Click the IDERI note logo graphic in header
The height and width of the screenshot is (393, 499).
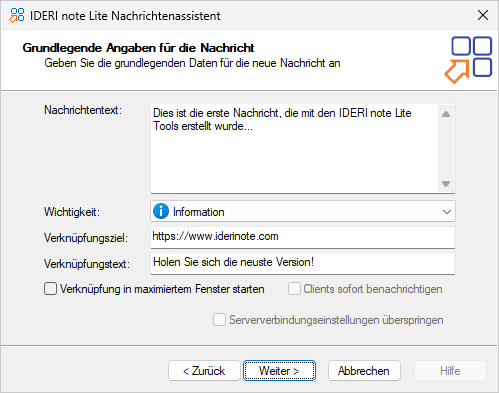click(468, 60)
